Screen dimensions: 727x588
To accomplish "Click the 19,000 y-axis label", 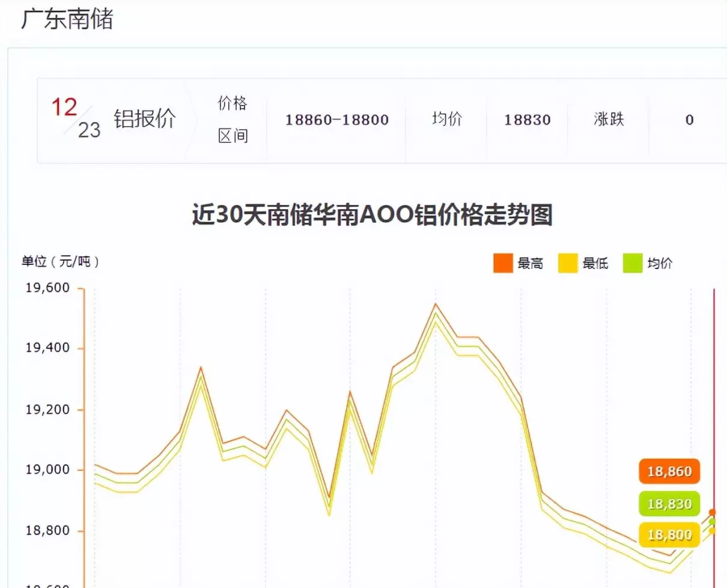I will coord(47,470).
